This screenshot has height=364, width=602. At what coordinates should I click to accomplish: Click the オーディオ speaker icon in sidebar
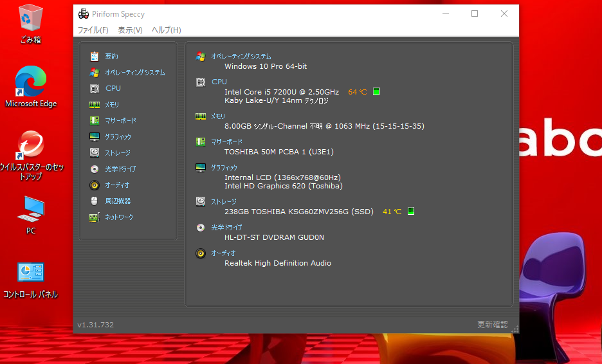click(95, 185)
